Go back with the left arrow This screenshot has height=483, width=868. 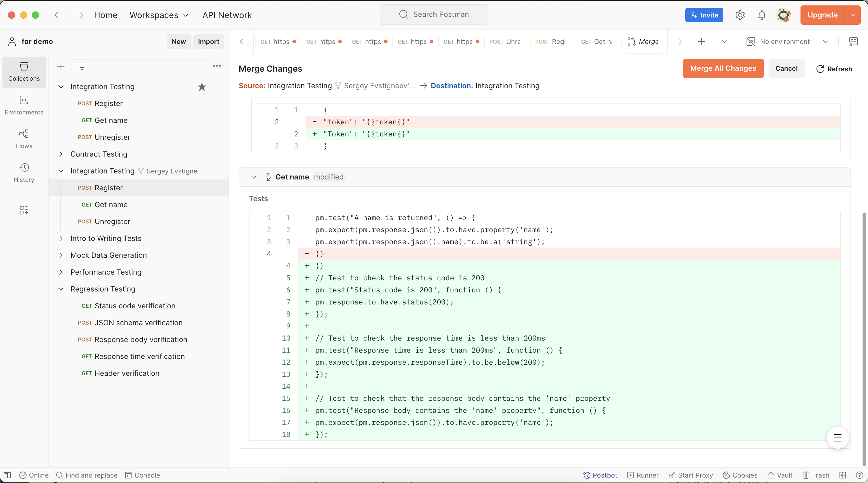click(x=58, y=15)
